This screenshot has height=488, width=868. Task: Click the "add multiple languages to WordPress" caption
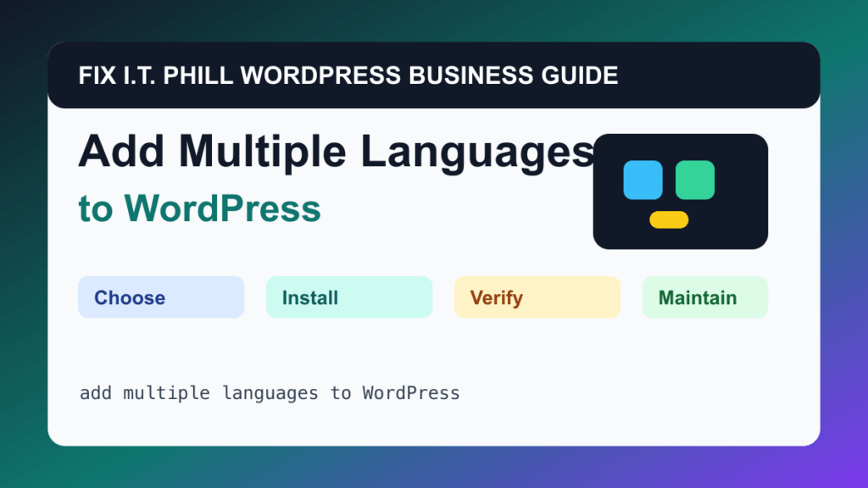point(270,393)
